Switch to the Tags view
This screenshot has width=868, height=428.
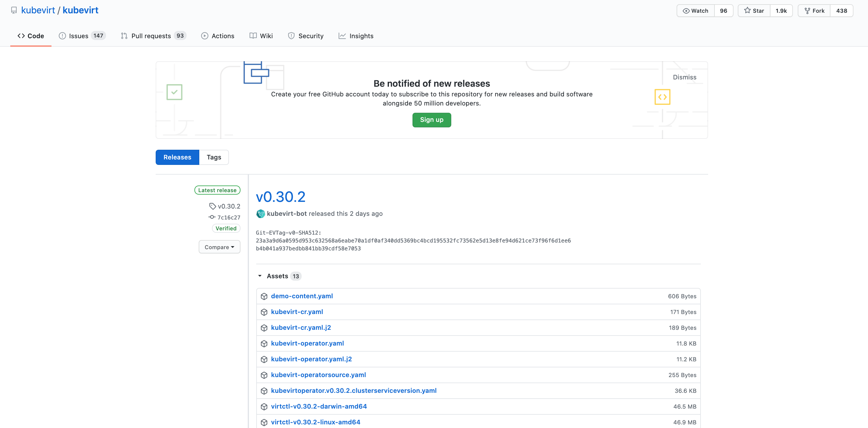tap(214, 157)
